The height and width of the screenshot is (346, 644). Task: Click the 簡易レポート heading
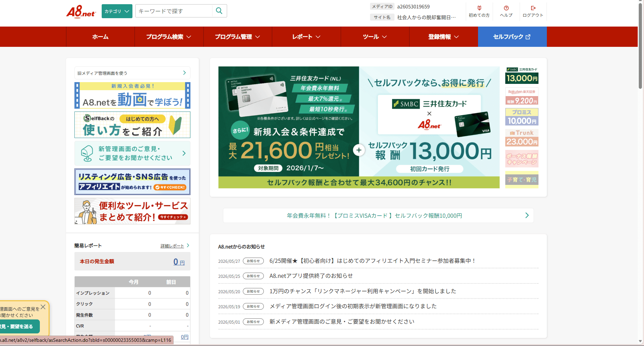click(88, 246)
